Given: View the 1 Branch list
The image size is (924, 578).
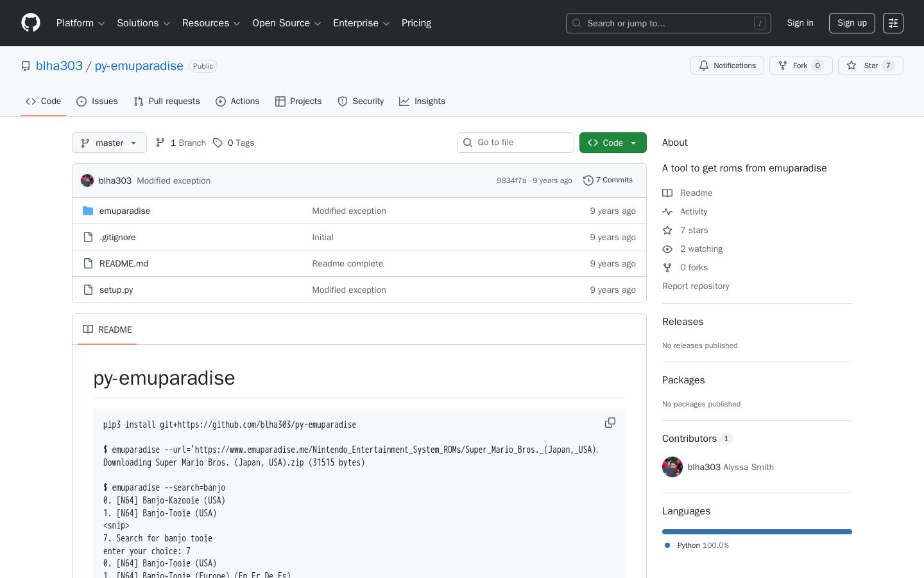Looking at the screenshot, I should pos(181,143).
